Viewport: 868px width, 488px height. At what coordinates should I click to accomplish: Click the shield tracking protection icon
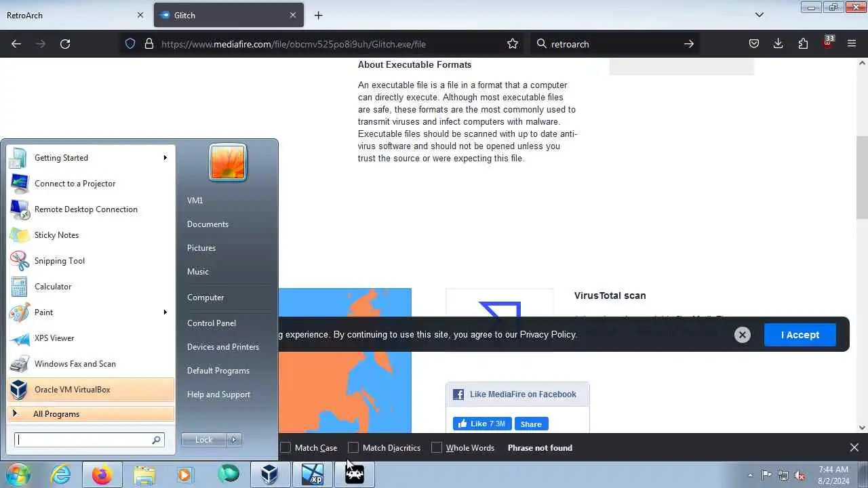coord(131,44)
